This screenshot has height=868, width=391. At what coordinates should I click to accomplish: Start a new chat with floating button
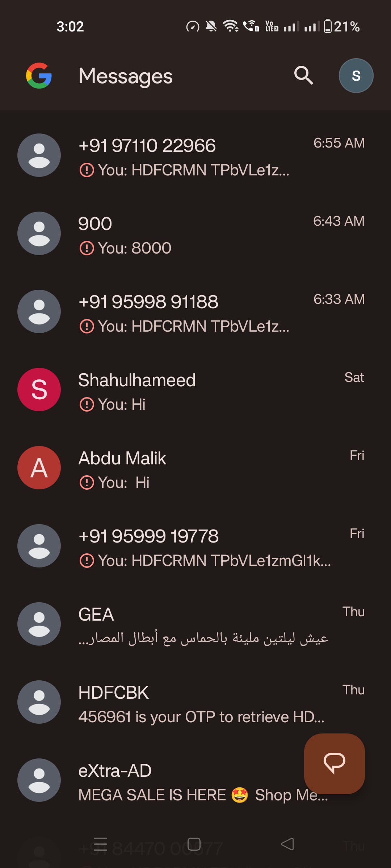click(x=334, y=763)
